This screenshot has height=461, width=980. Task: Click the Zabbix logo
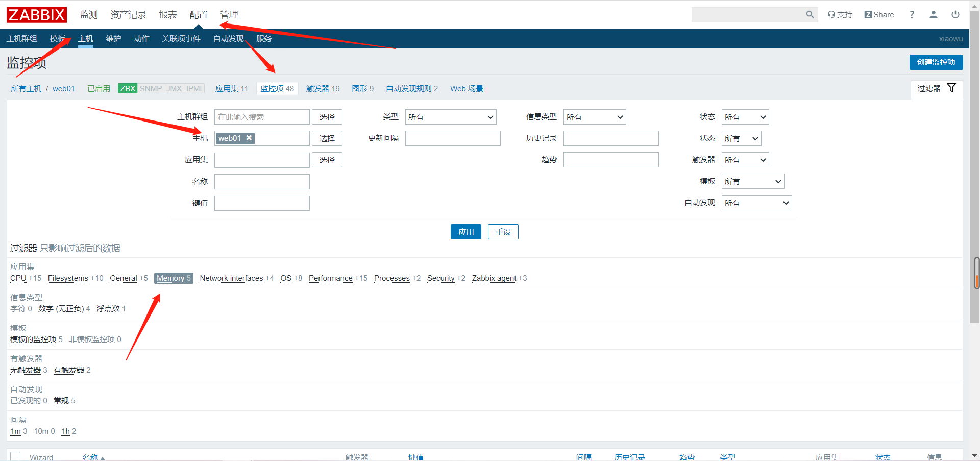point(36,15)
